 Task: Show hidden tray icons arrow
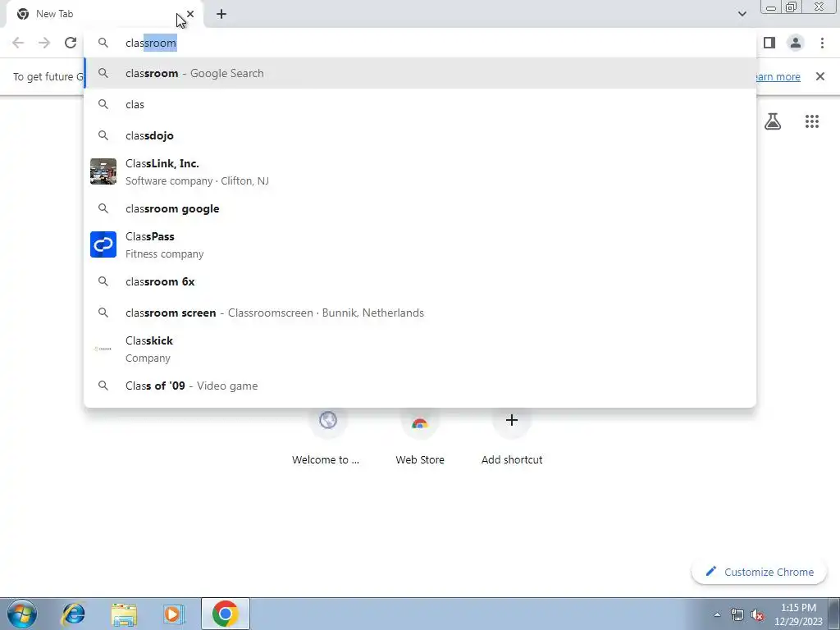(x=717, y=614)
